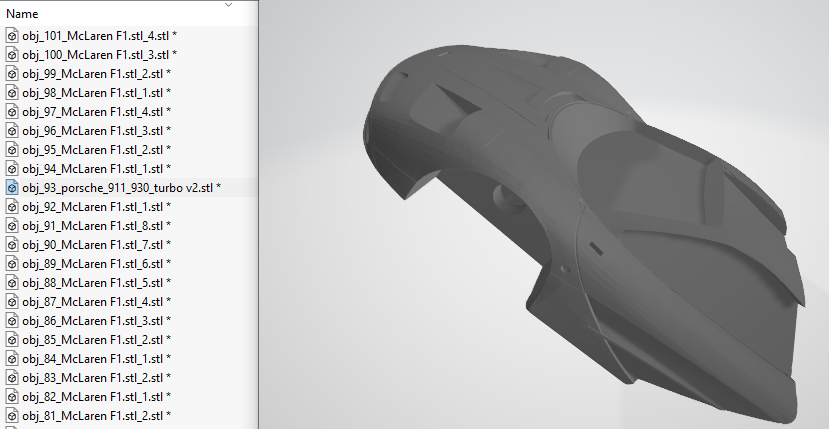Click file icon of obj_91_McLaren F1.stl_8.stl
829x429 pixels.
pyautogui.click(x=12, y=226)
